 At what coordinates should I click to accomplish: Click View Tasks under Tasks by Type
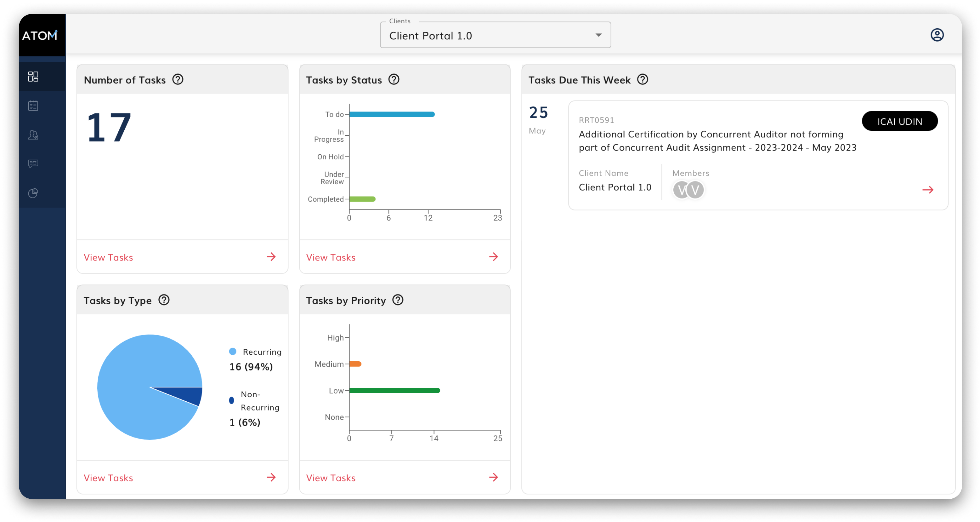pyautogui.click(x=108, y=478)
